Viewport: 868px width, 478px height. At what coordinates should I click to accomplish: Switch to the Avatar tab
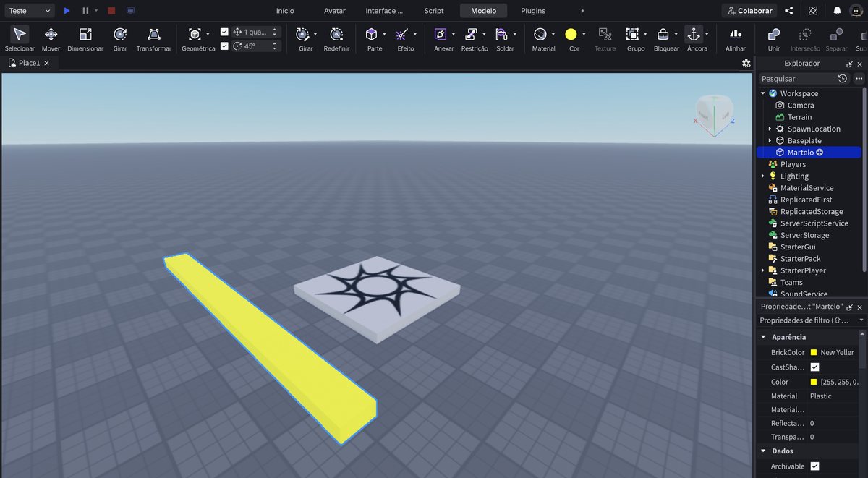coord(335,11)
